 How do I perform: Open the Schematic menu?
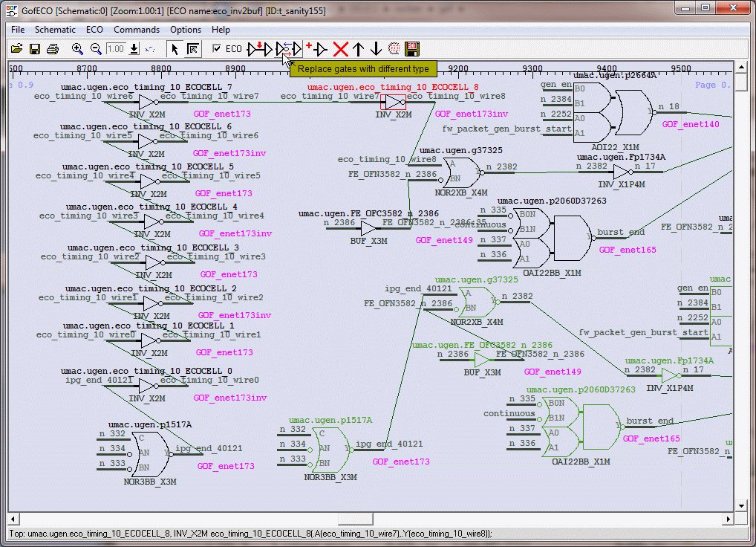click(55, 30)
